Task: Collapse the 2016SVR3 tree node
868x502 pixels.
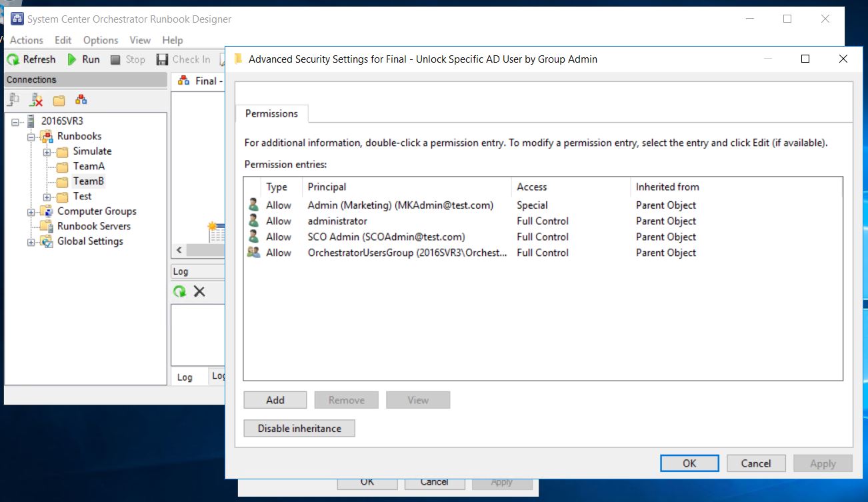Action: [x=15, y=122]
